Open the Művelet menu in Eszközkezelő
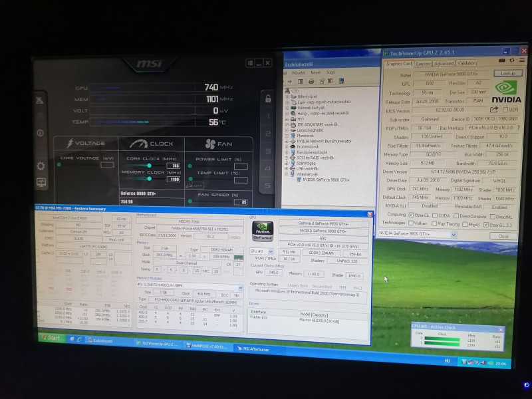The image size is (532, 399). click(299, 72)
